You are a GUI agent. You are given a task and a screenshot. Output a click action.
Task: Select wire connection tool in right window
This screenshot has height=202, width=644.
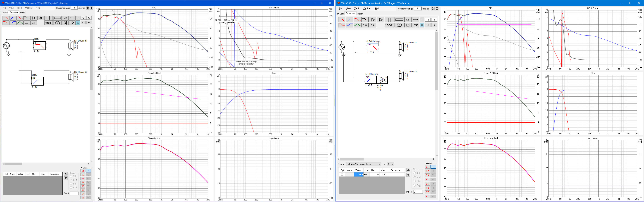[x=416, y=20]
